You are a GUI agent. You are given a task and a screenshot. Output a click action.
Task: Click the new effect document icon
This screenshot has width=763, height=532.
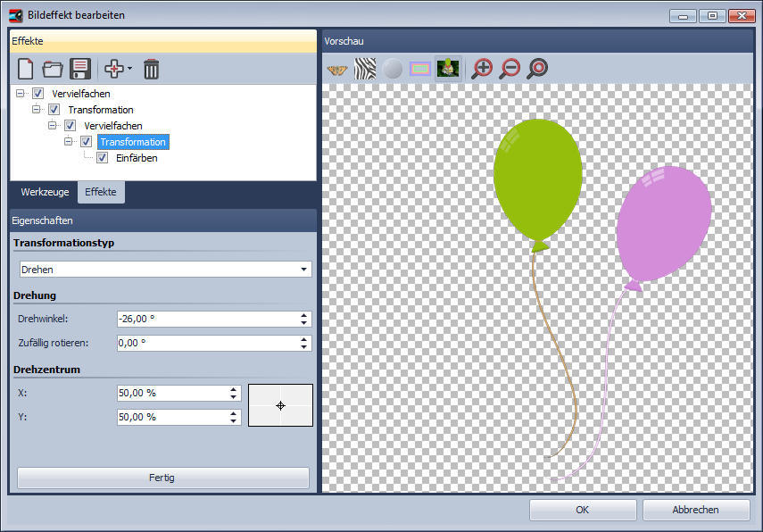click(26, 69)
